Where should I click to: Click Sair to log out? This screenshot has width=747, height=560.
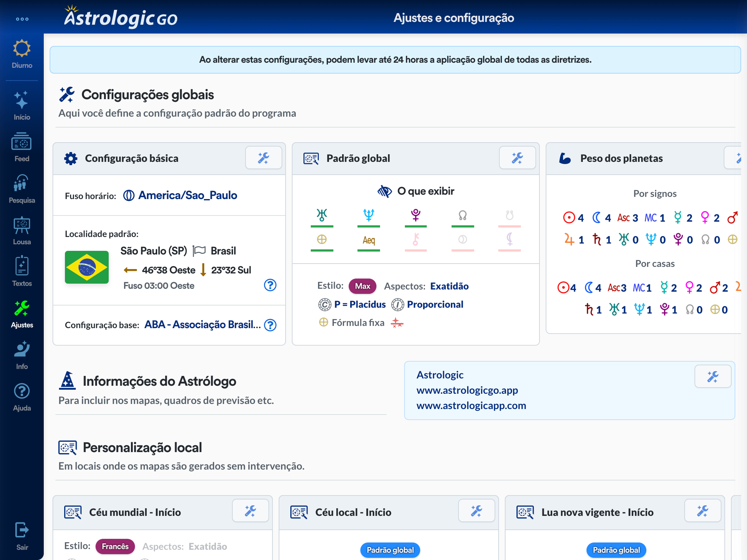22,536
